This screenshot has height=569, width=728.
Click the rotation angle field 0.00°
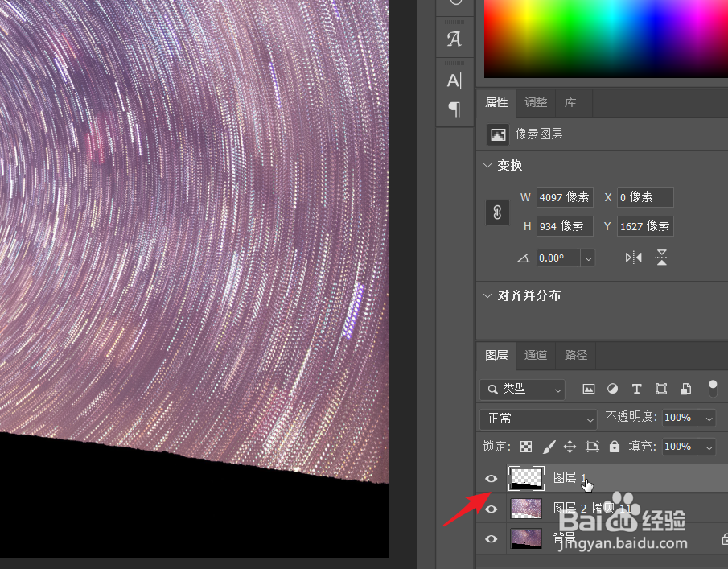[x=558, y=258]
